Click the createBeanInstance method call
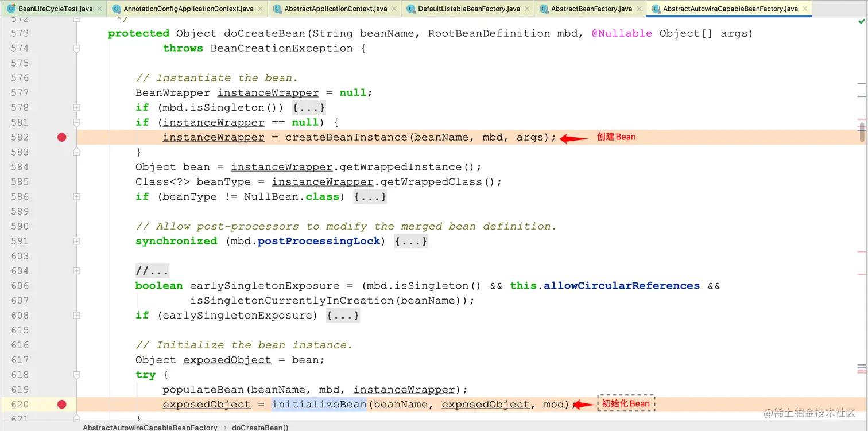The image size is (868, 431). (x=346, y=138)
